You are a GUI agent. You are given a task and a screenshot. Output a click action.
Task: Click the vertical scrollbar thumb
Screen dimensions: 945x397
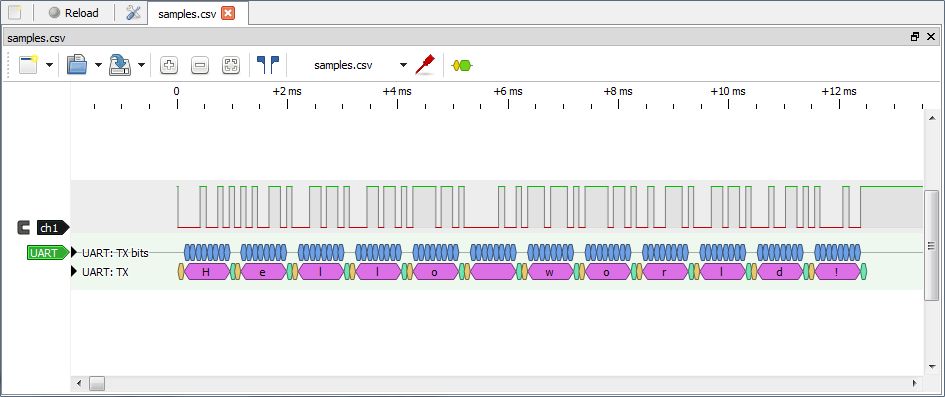(x=931, y=245)
